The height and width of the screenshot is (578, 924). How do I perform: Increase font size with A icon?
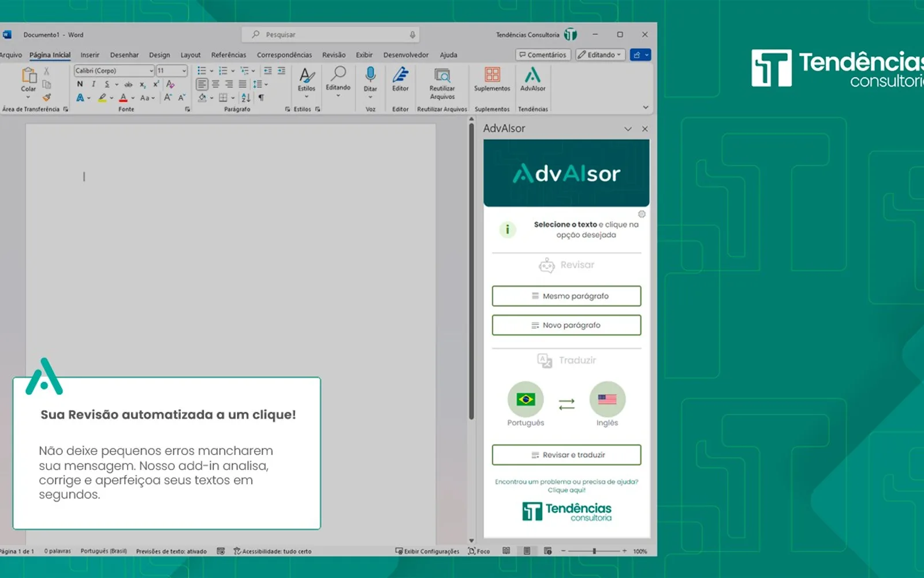[x=168, y=98]
